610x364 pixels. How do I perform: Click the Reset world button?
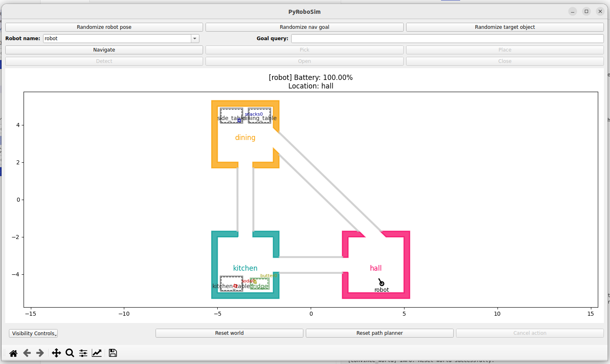(x=229, y=333)
